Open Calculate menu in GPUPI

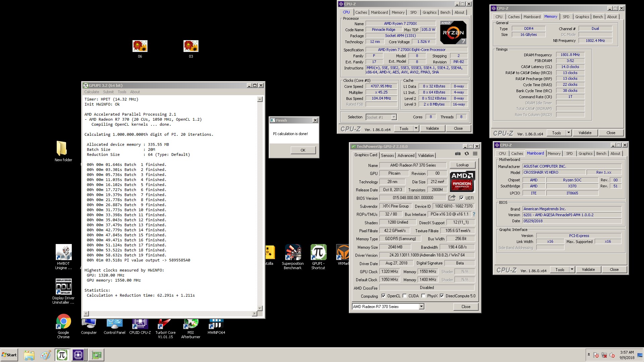(92, 92)
